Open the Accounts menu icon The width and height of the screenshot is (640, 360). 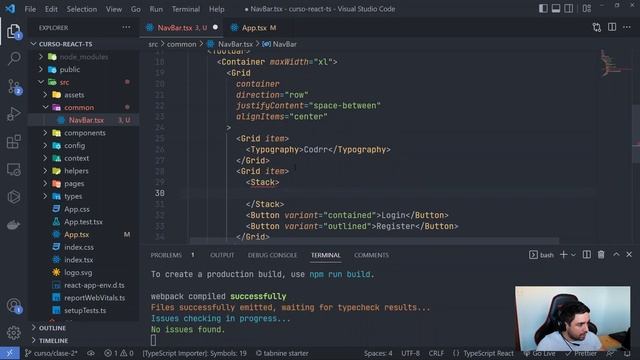pos(14,306)
